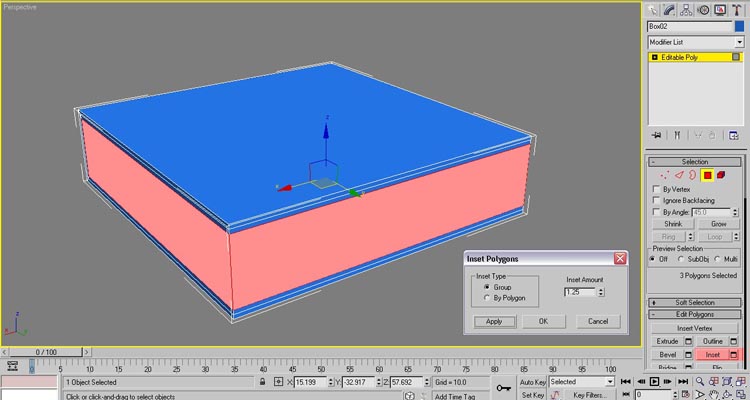Enable the By Vertex checkbox
This screenshot has width=750, height=400.
click(656, 189)
